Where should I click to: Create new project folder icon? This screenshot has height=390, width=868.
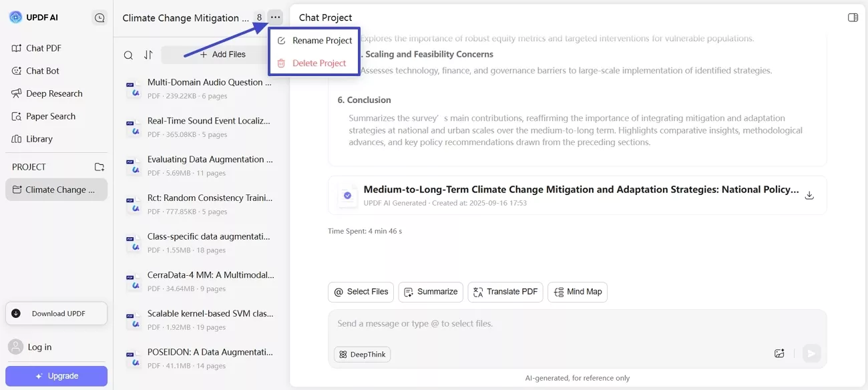coord(99,167)
